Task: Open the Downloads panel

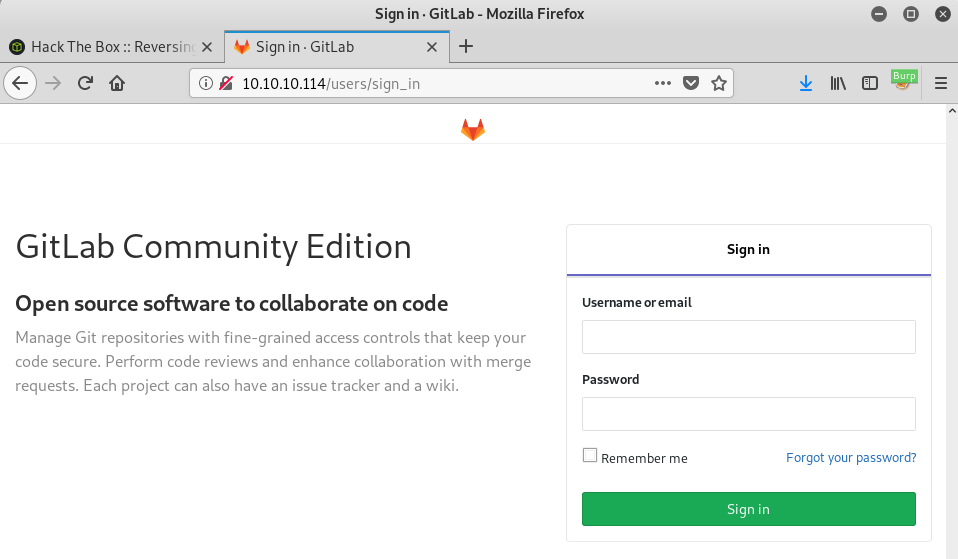Action: (806, 83)
